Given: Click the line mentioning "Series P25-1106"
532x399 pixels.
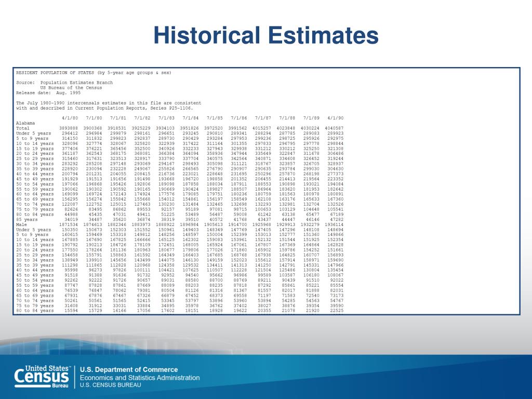Looking at the screenshot, I should tap(104, 108).
